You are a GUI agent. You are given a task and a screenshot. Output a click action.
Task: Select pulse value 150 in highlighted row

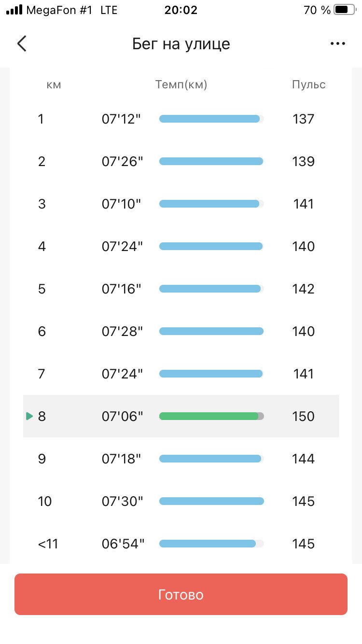click(303, 416)
